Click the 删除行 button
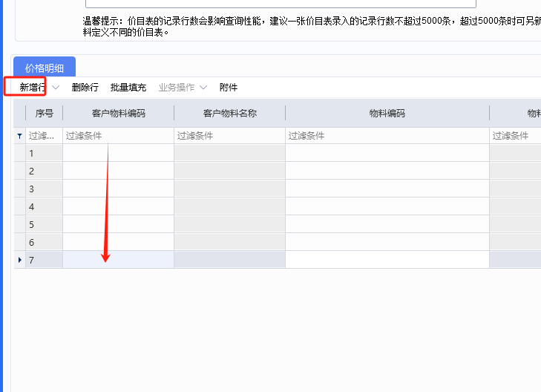Viewport: 541px width, 392px height. (85, 88)
